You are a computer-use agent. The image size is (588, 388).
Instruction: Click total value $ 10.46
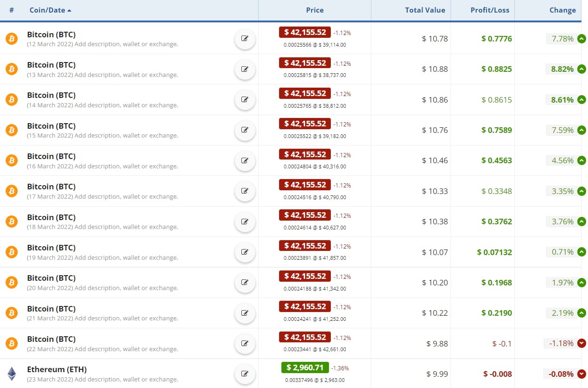(x=435, y=160)
